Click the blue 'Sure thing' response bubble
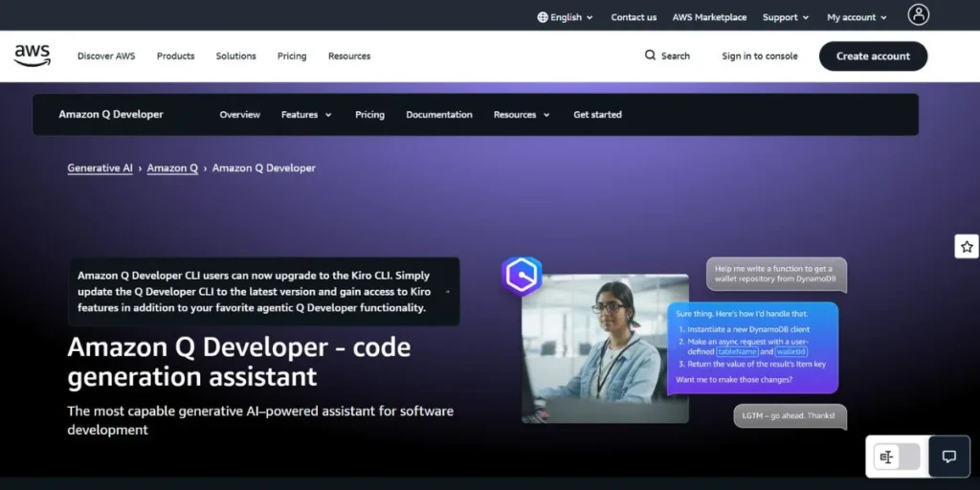The width and height of the screenshot is (980, 490). (x=752, y=347)
